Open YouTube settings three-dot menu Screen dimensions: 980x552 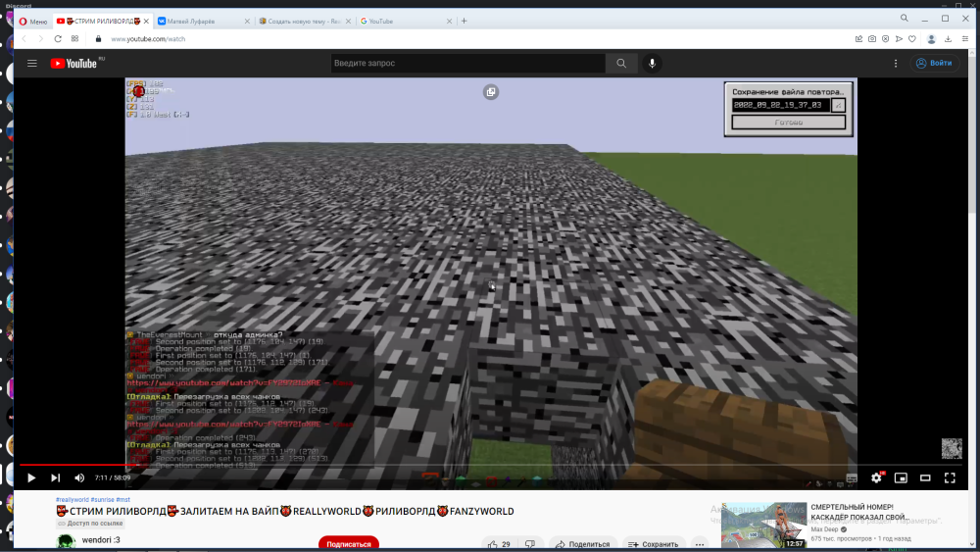point(896,63)
